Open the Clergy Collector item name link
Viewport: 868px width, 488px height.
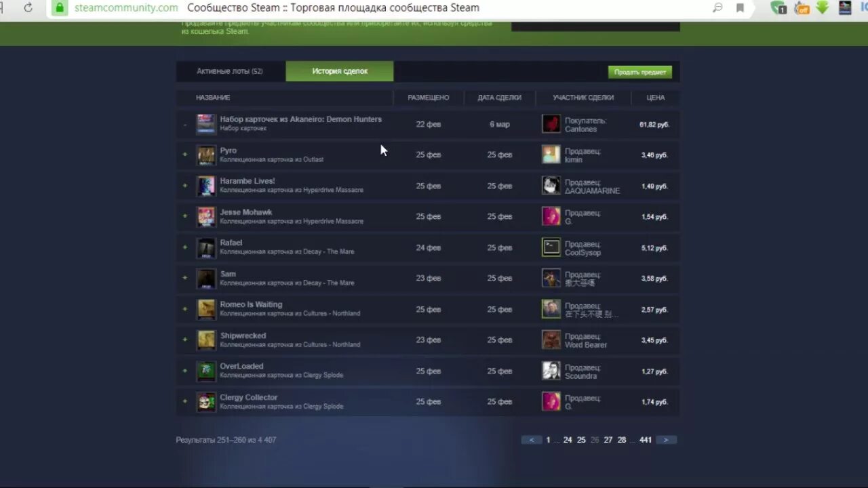(249, 397)
